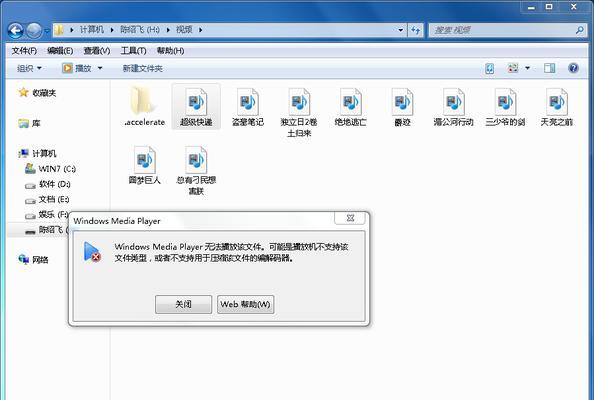Click the change view icon

[513, 68]
